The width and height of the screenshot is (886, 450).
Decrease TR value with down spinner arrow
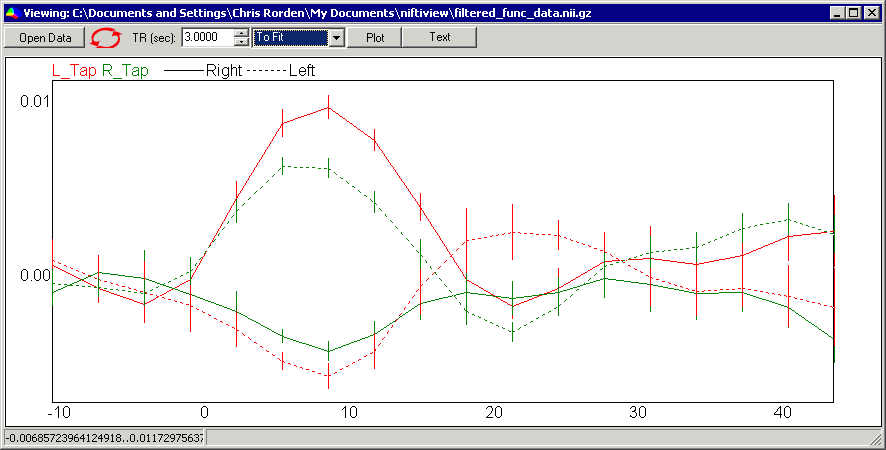[241, 42]
